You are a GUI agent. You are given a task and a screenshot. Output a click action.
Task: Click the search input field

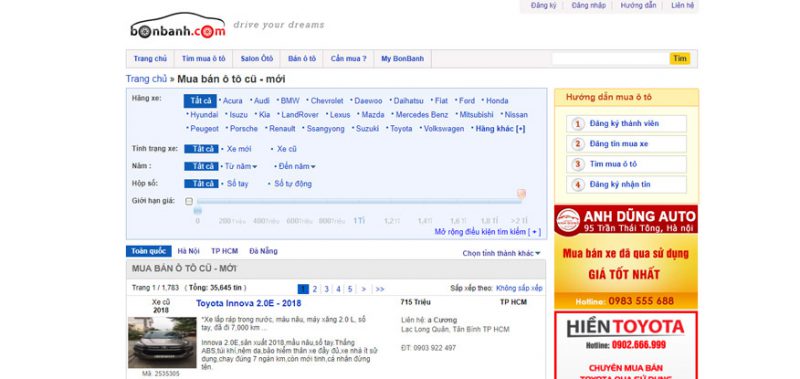pos(610,59)
